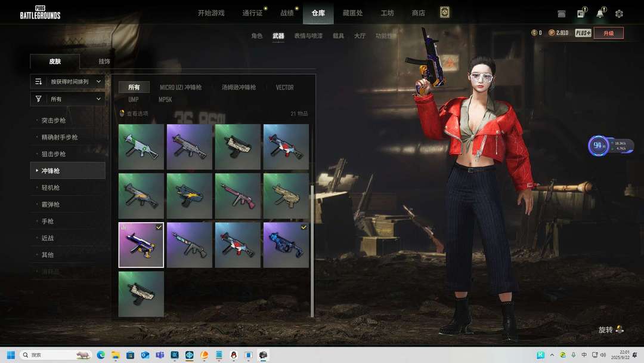Toggle equipped checkmark on purple-white MP5K skin
This screenshot has width=644, height=363.
[159, 227]
